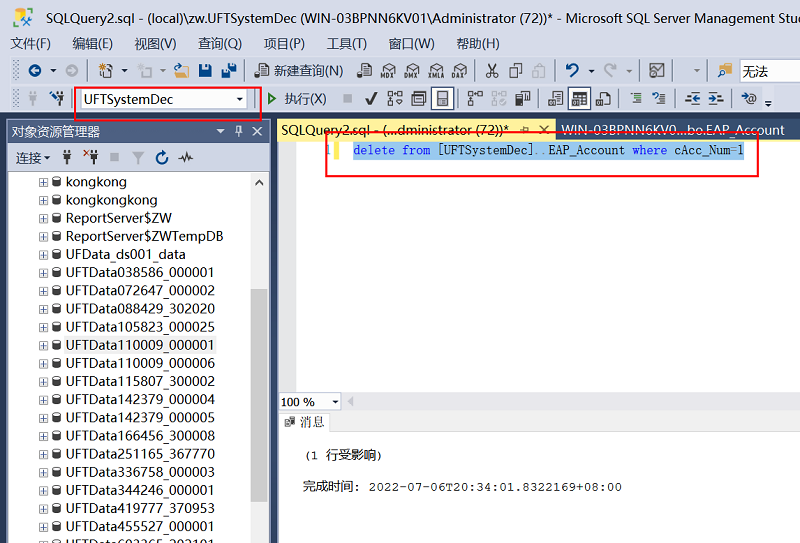Click the Object Explorer vertical scrollbar

259,395
